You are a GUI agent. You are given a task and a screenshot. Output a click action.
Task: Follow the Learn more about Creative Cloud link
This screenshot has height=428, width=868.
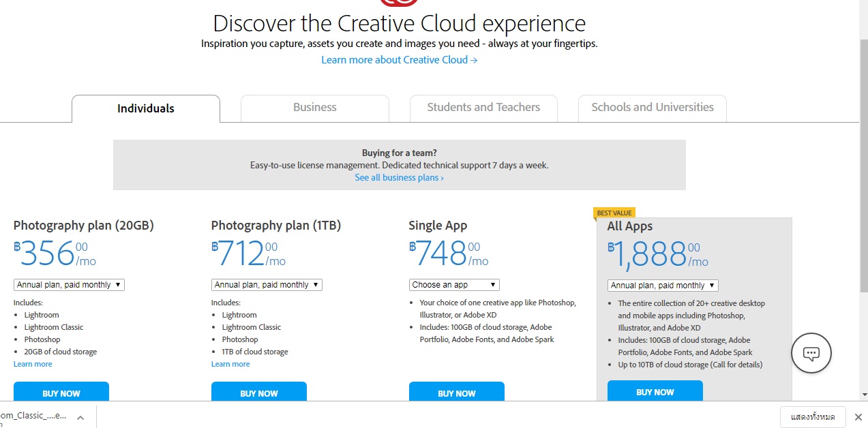pyautogui.click(x=400, y=60)
